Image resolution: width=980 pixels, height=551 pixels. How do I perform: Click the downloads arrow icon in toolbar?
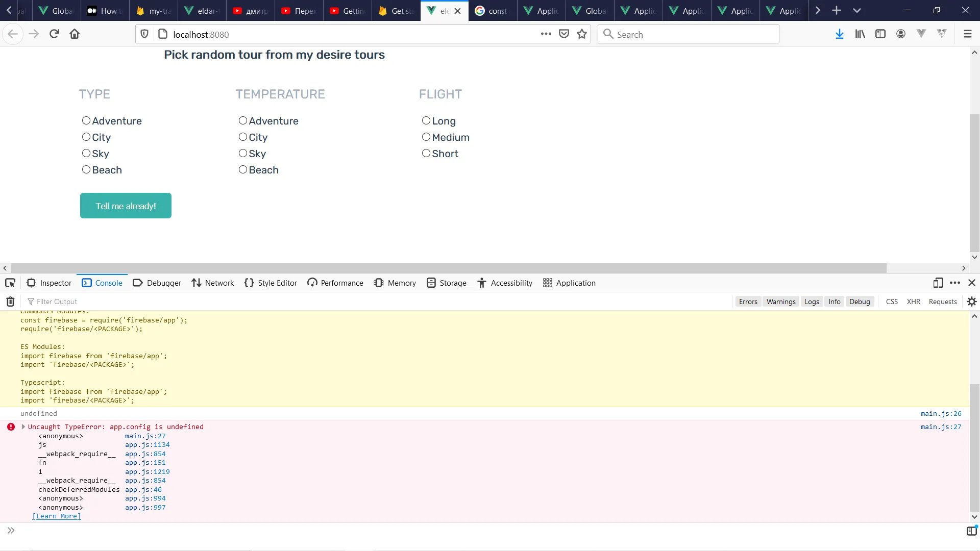coord(839,34)
